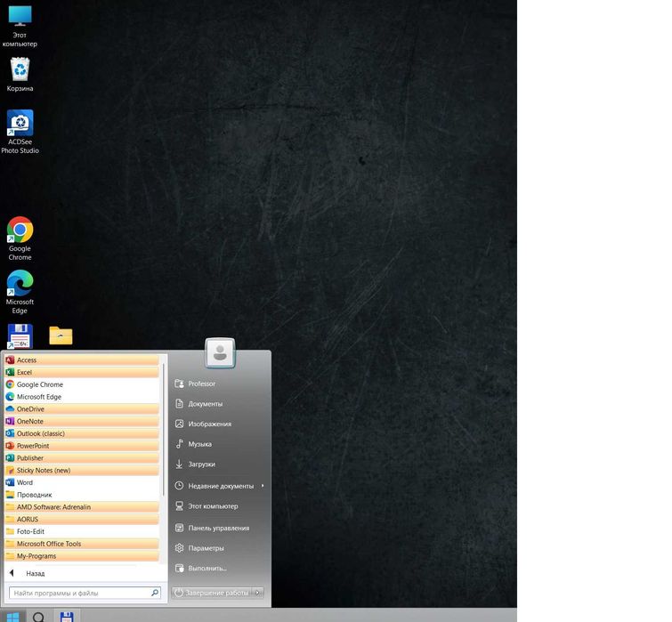The height and width of the screenshot is (622, 672).
Task: Select the floppy disk desktop shortcut
Action: pos(20,336)
